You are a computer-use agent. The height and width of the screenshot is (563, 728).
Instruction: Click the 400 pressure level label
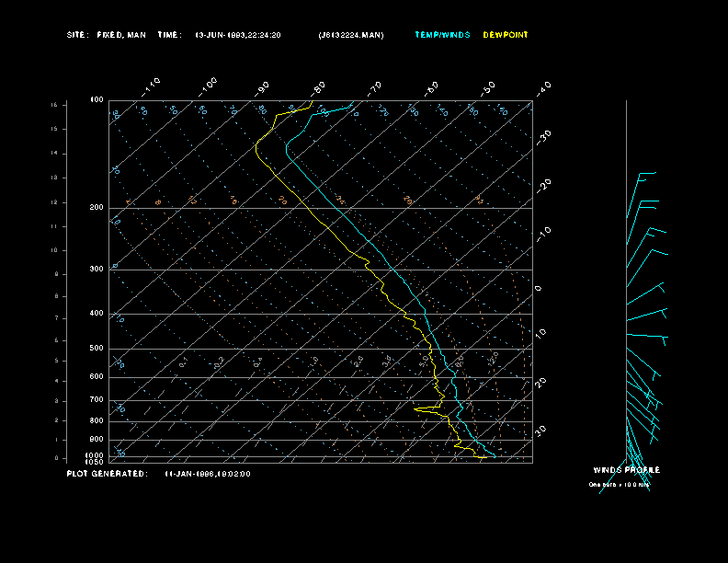click(x=97, y=314)
